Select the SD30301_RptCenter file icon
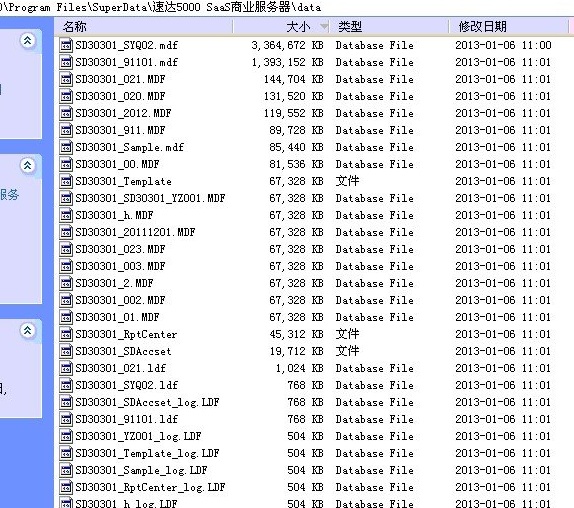 tap(66, 334)
